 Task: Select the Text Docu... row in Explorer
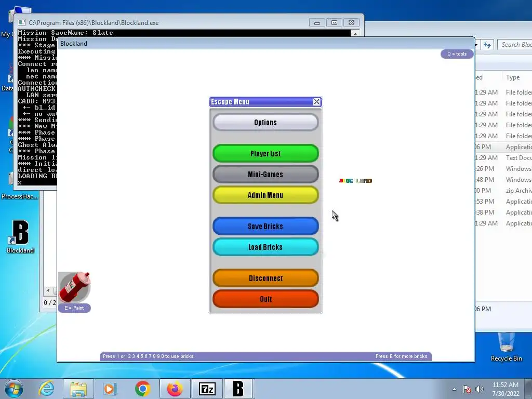[x=503, y=158]
